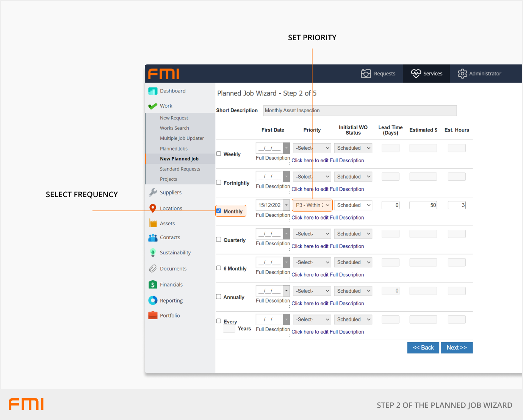Click the Short Description text field
Screen dimensions: 523x420
[x=360, y=110]
